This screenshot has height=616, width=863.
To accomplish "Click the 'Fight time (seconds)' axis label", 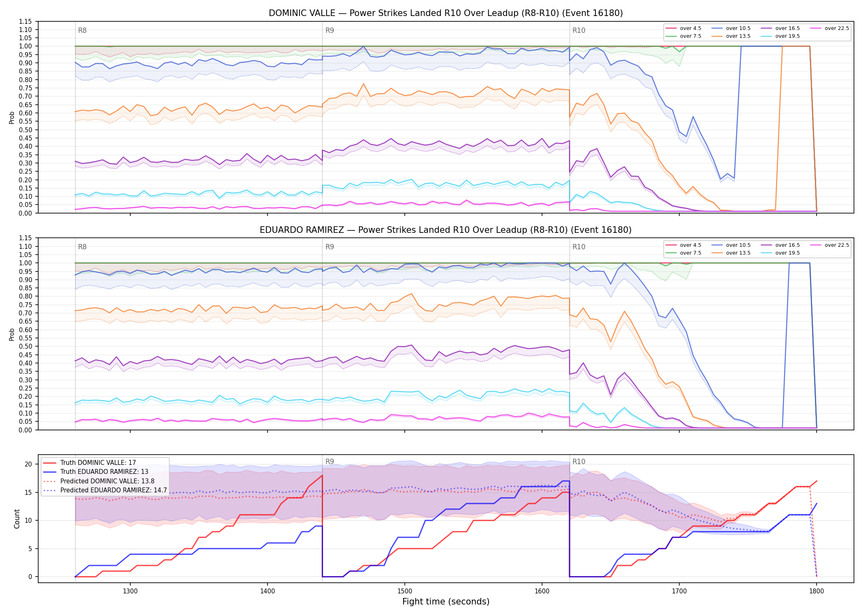I will (x=446, y=602).
